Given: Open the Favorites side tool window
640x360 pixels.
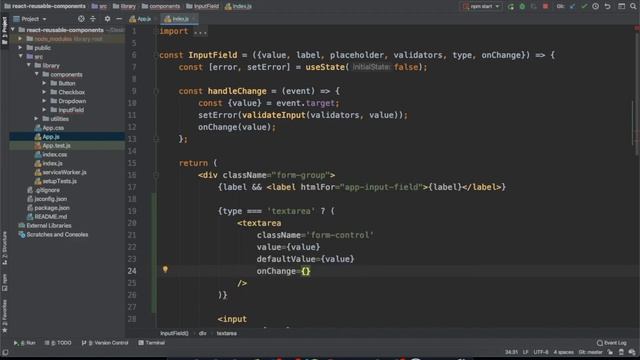Looking at the screenshot, I should click(x=4, y=316).
